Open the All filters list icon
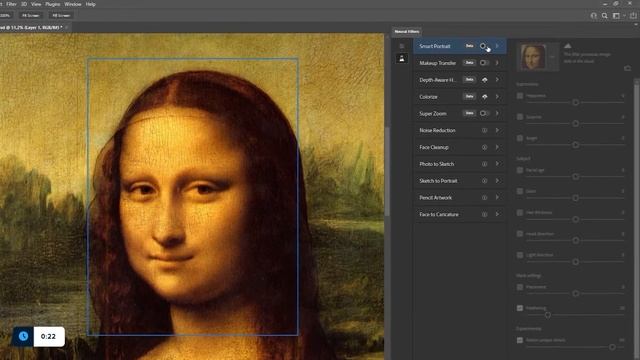This screenshot has width=640, height=360. point(402,46)
